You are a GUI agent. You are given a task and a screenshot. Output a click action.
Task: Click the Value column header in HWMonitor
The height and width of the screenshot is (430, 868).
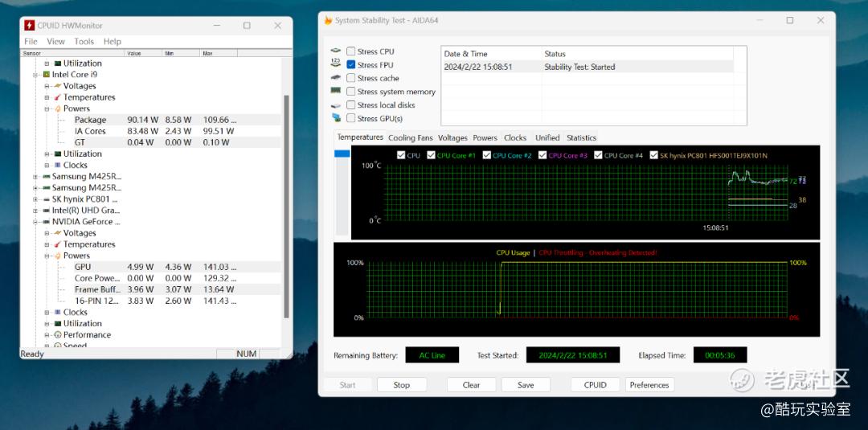pyautogui.click(x=143, y=53)
